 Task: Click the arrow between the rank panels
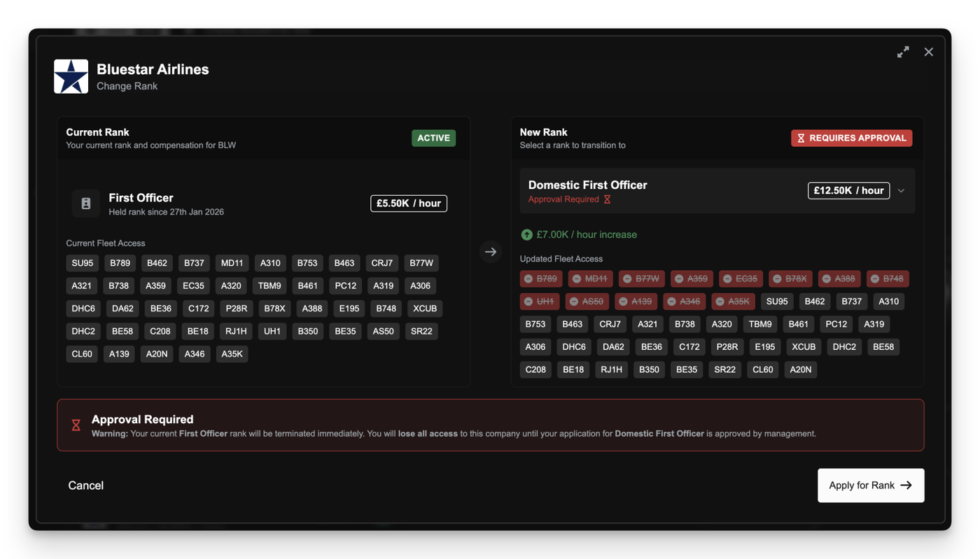click(491, 252)
